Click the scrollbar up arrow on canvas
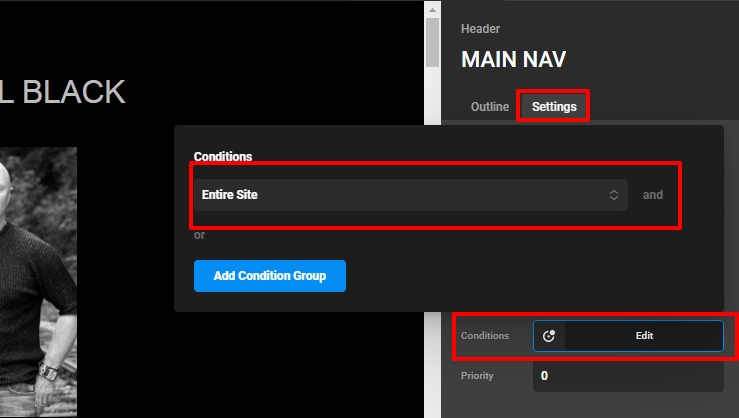 pyautogui.click(x=432, y=8)
